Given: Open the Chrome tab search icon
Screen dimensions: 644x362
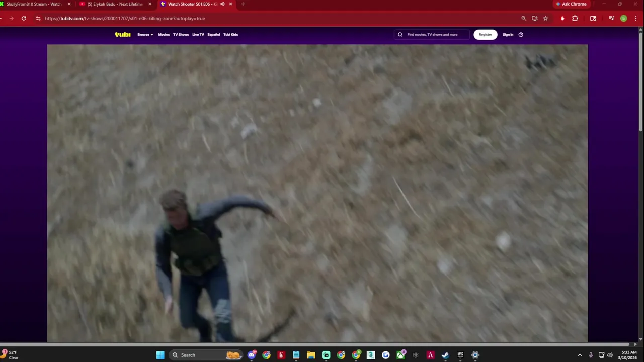Looking at the screenshot, I should click(593, 18).
